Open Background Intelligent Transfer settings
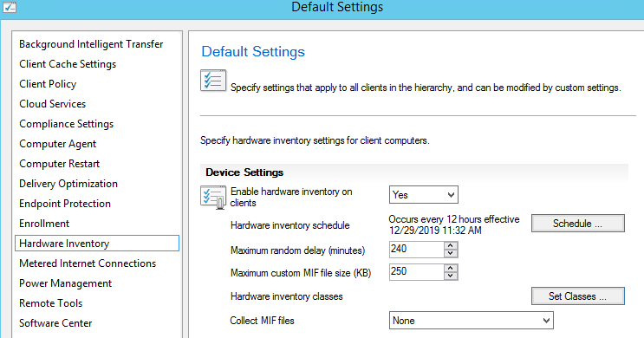The height and width of the screenshot is (338, 644). pos(91,44)
